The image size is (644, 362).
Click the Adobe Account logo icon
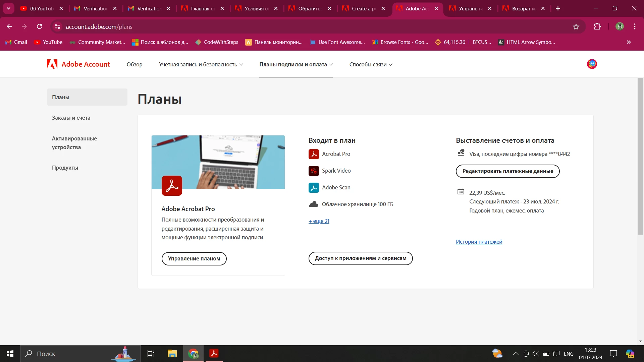(x=52, y=64)
